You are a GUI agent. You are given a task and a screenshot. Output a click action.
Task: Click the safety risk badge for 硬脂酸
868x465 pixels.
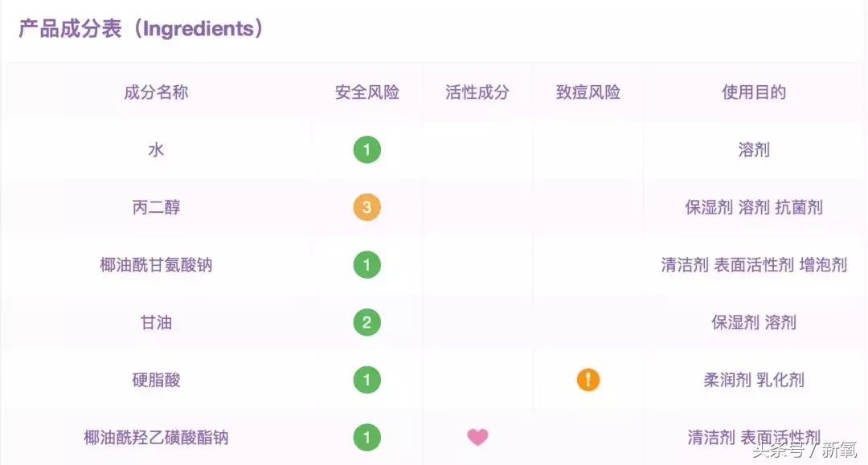(366, 380)
